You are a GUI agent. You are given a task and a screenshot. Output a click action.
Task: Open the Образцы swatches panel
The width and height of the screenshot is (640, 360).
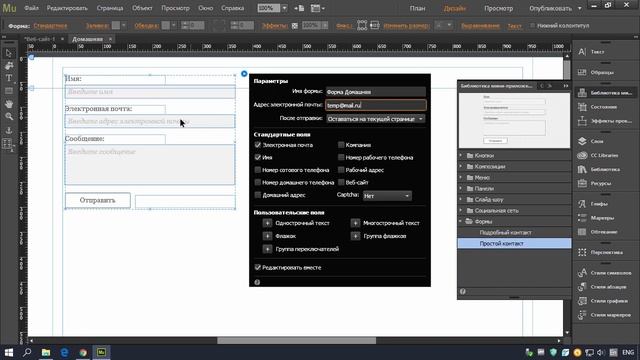point(582,72)
